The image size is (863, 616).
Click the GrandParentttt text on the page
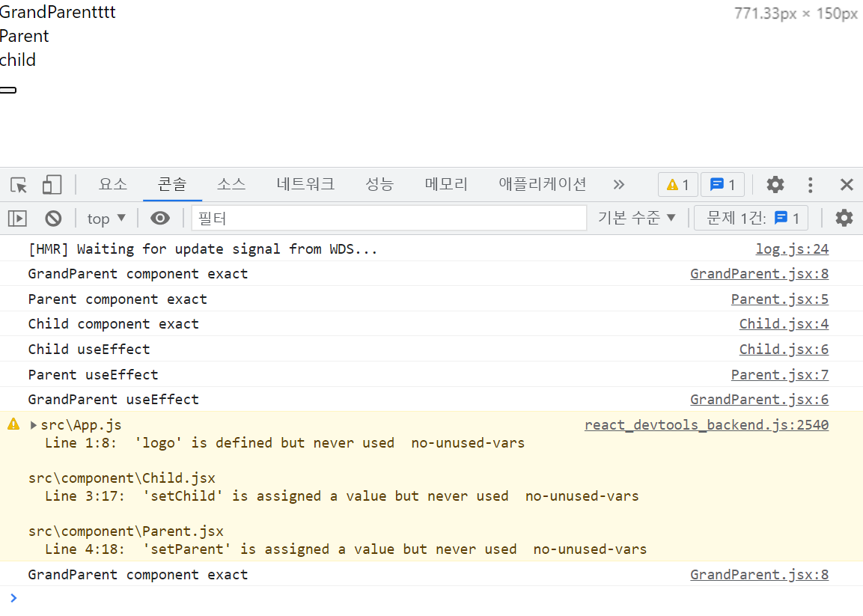(58, 12)
